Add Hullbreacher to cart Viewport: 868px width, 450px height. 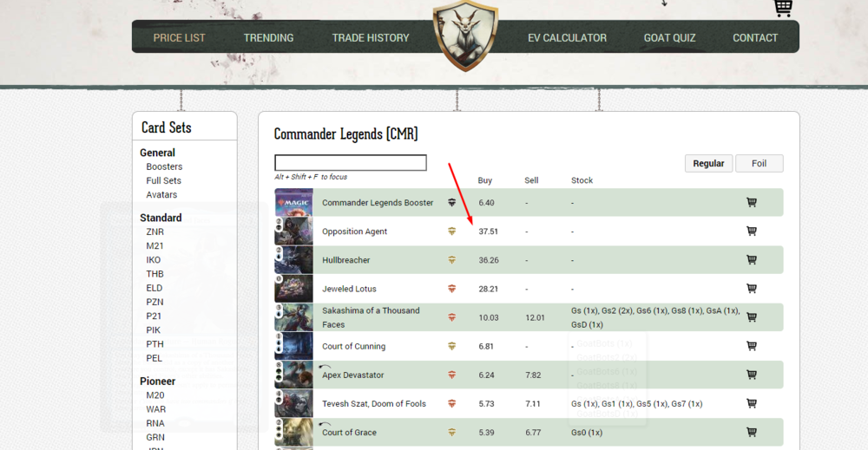point(751,260)
